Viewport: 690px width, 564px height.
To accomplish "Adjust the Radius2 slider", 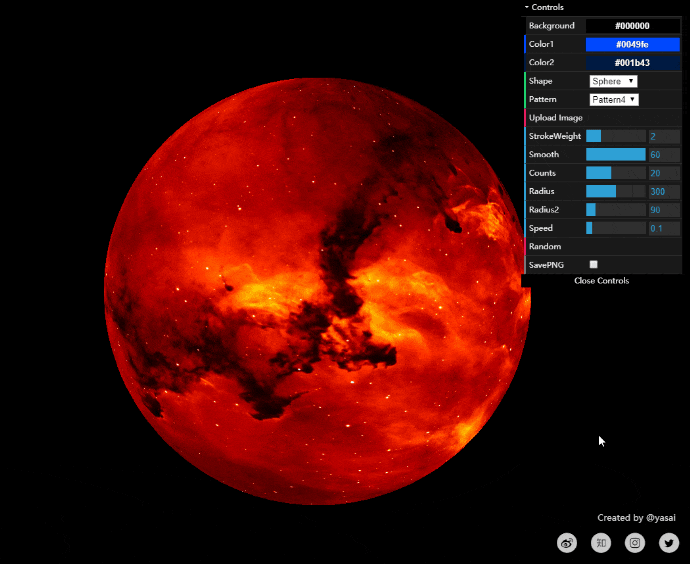I will 616,210.
